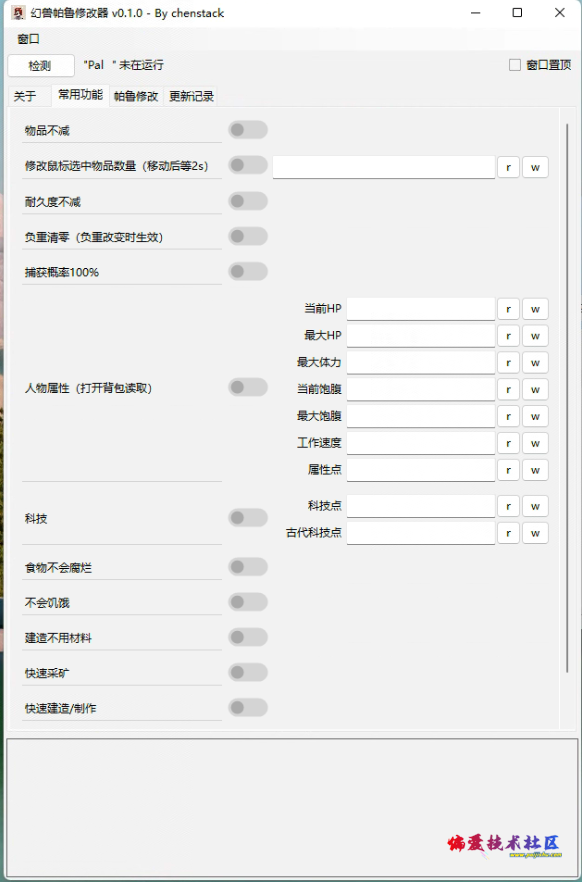Toggle the 物品不减 switch
The image size is (582, 882).
point(248,130)
